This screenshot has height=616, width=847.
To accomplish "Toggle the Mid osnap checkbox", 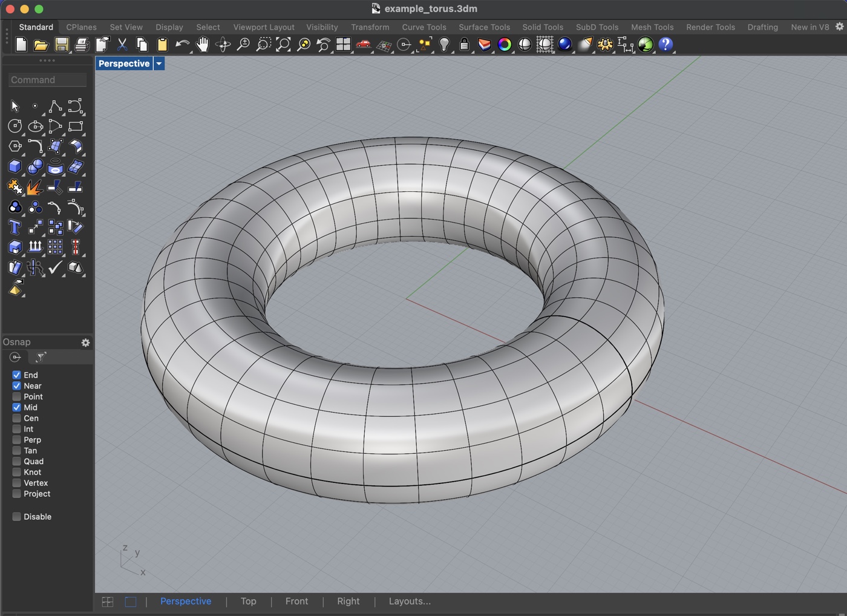I will [16, 408].
